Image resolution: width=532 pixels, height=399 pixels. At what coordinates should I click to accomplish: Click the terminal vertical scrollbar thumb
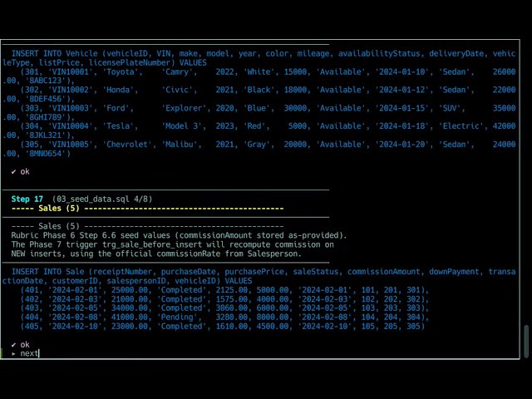[526, 342]
